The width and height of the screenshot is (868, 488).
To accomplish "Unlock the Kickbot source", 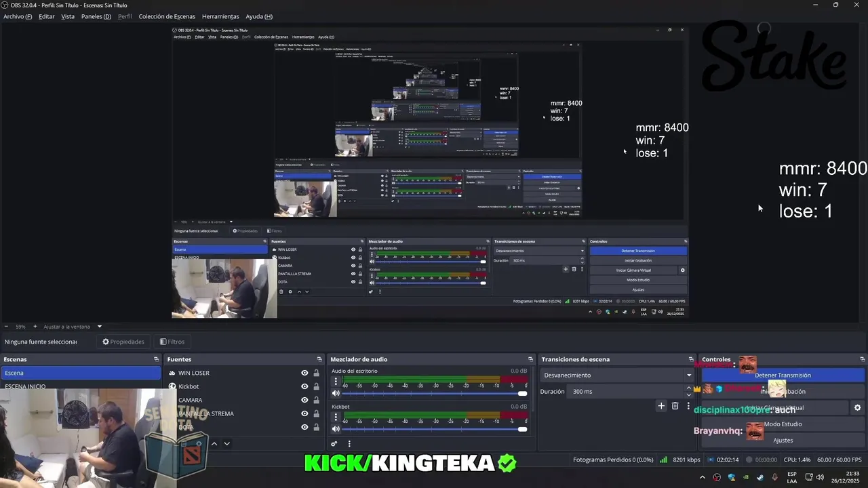I will [x=316, y=386].
